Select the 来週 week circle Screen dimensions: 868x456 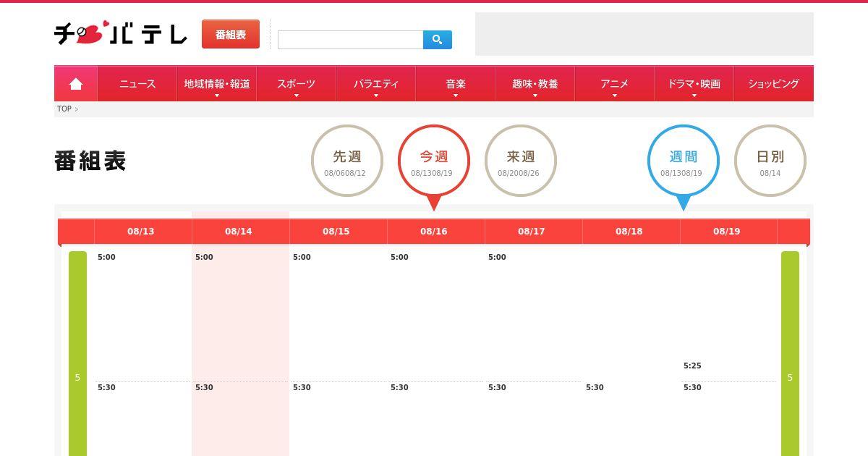pyautogui.click(x=521, y=161)
